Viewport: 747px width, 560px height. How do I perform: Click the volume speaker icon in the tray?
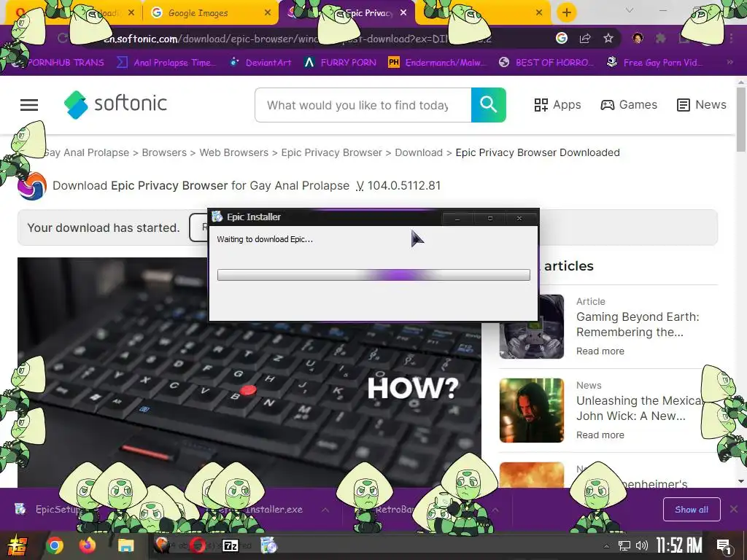pyautogui.click(x=642, y=545)
